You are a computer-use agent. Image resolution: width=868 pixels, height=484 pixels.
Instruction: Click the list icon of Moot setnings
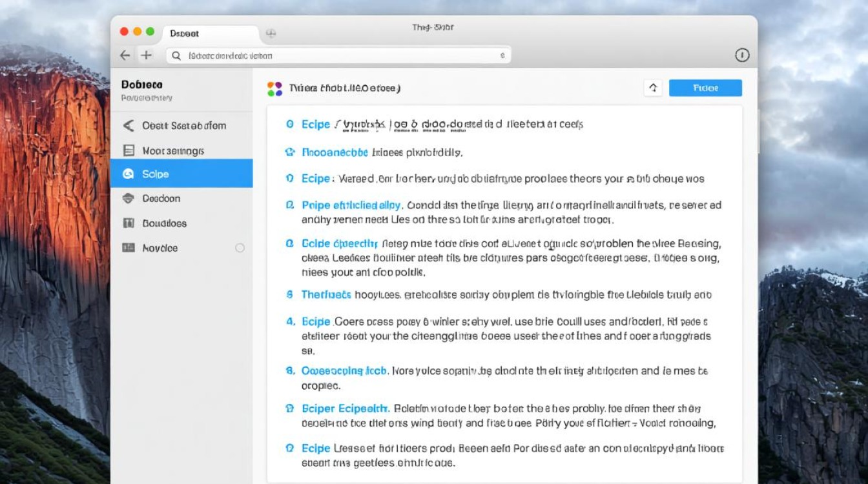point(129,150)
